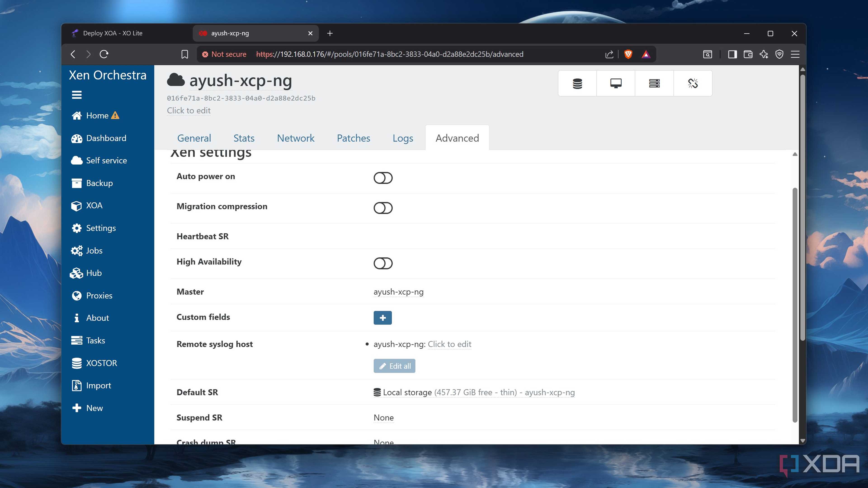Open XOSTOR in the sidebar
Image resolution: width=868 pixels, height=488 pixels.
click(x=94, y=363)
